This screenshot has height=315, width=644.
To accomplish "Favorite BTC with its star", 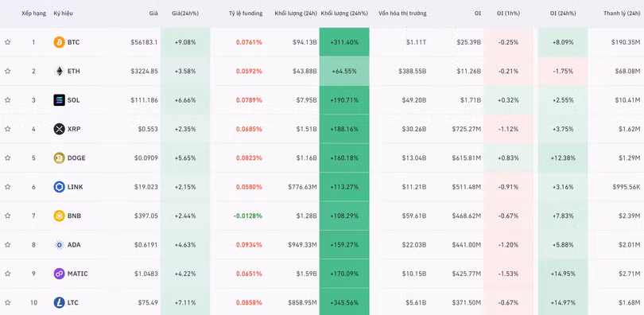I will [7, 42].
